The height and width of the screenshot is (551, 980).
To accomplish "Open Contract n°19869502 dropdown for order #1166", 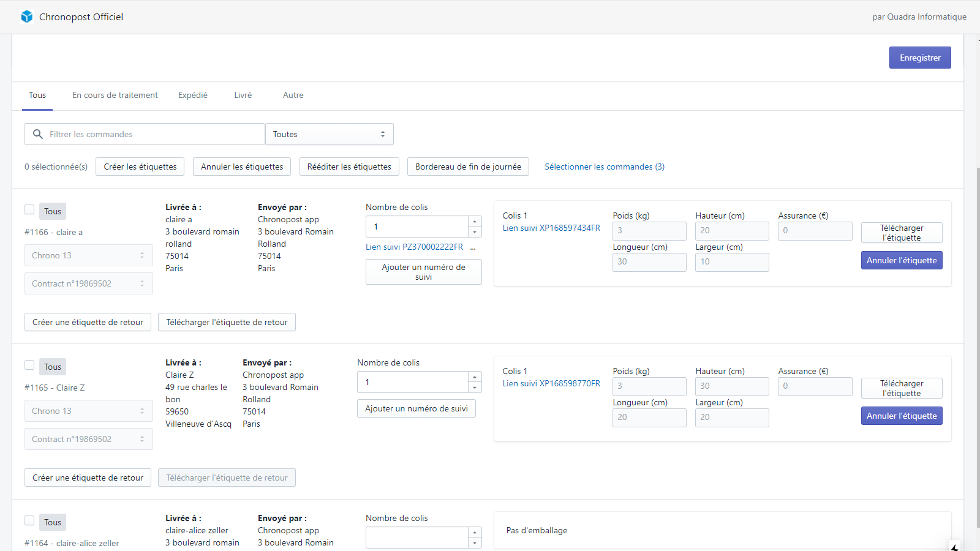I will (x=89, y=283).
